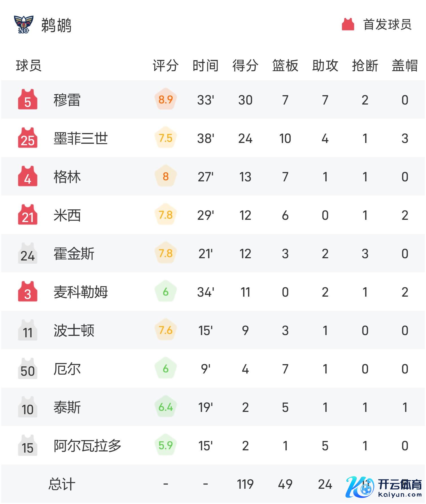This screenshot has width=426, height=504.
Task: Sort by 得分 column header
Action: point(245,66)
